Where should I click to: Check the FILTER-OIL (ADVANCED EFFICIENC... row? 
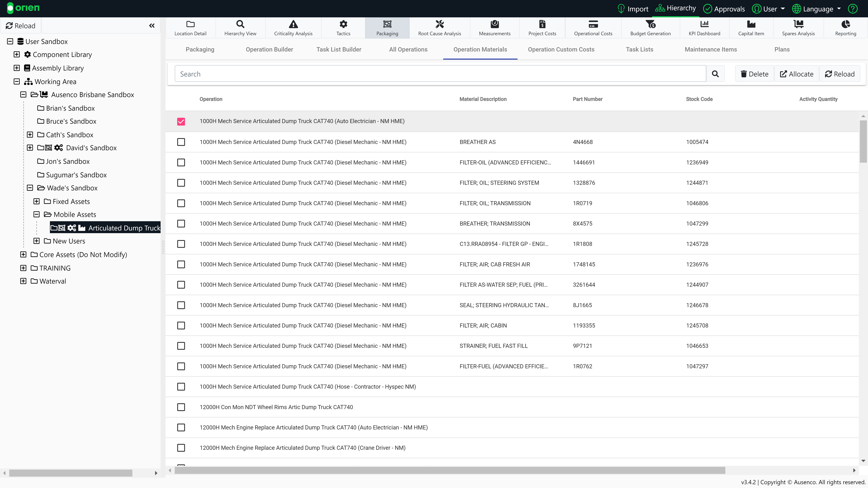[181, 163]
